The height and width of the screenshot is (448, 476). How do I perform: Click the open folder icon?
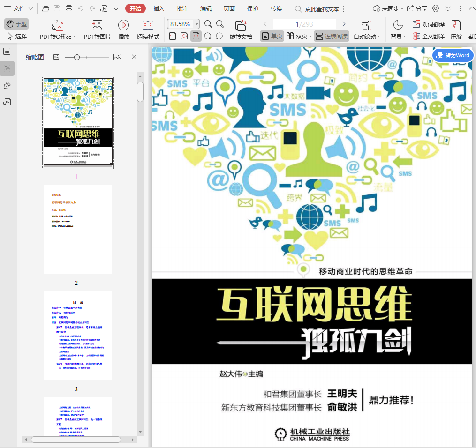45,8
